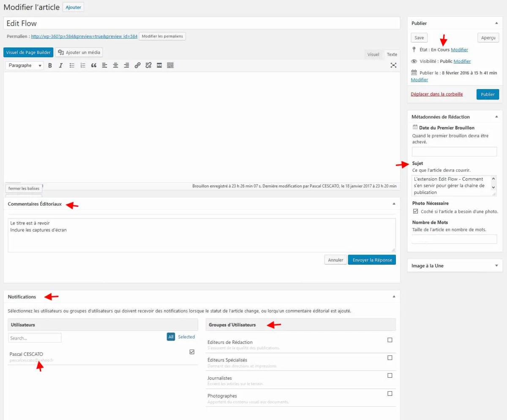This screenshot has height=420, width=507.
Task: Toggle bold formatting in the editor toolbar
Action: (x=50, y=65)
